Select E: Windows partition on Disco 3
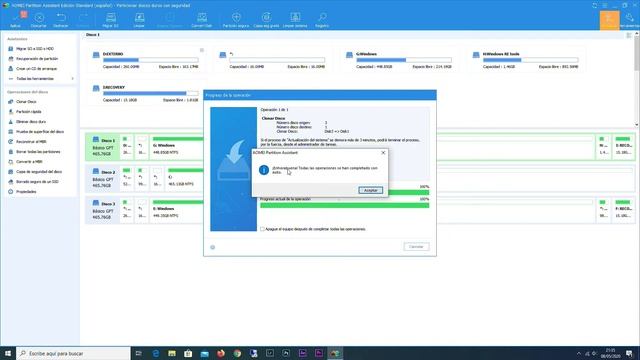Viewport: 640px width, 360px height. [x=176, y=210]
